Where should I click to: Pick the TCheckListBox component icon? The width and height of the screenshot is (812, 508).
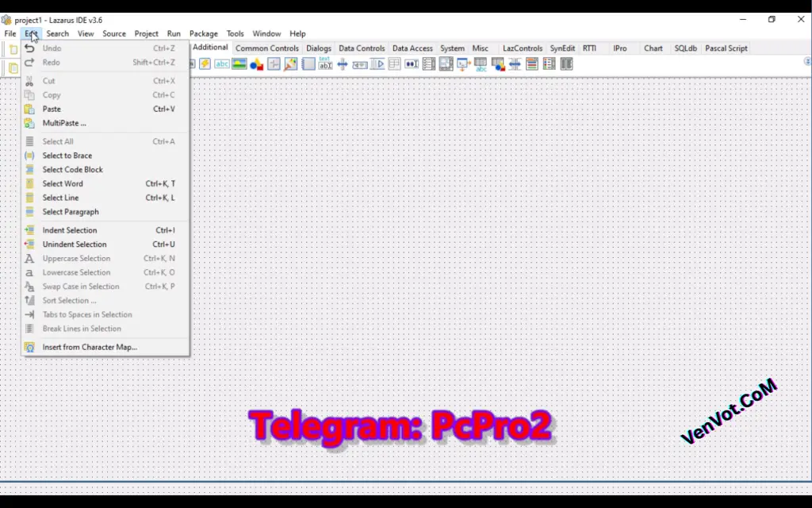[429, 63]
